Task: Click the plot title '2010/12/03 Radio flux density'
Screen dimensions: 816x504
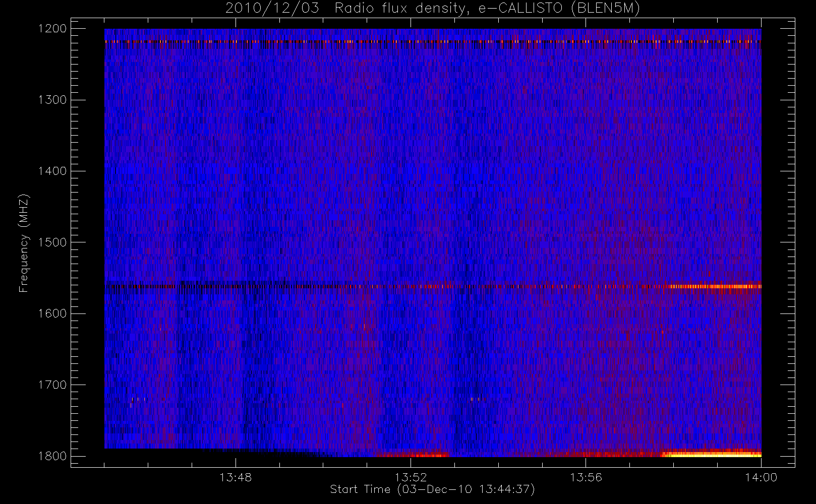Action: tap(347, 9)
